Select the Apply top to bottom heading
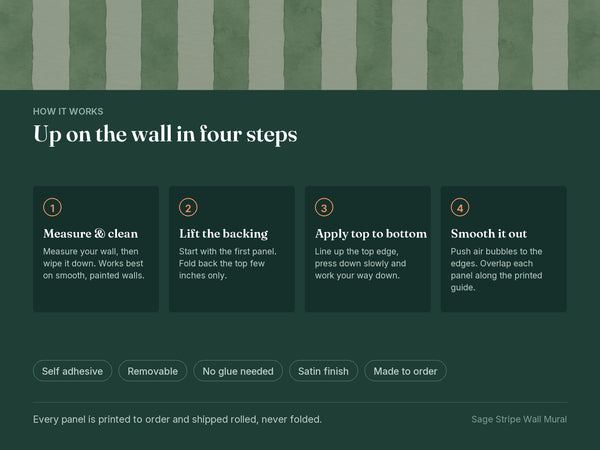The width and height of the screenshot is (600, 450). click(x=371, y=233)
